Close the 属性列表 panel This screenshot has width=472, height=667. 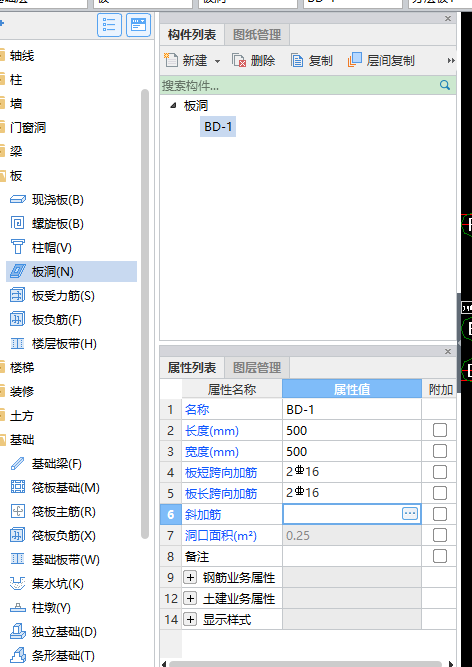pos(448,351)
